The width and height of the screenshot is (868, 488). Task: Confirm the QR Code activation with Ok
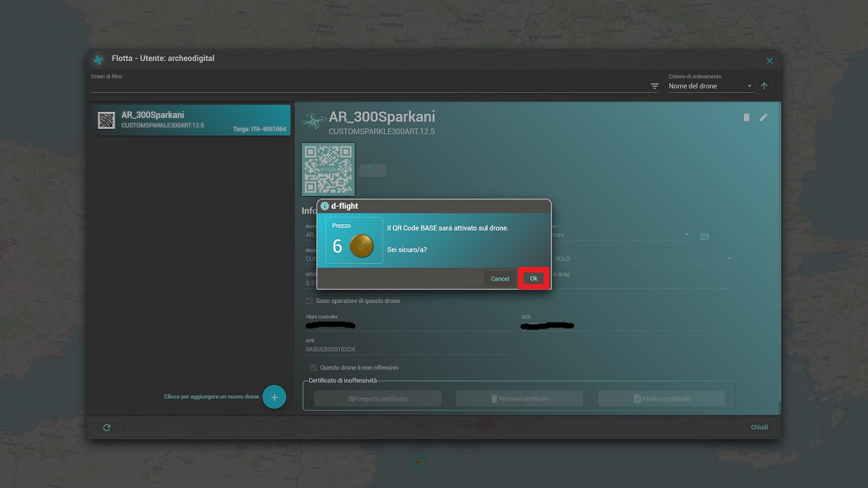tap(534, 279)
